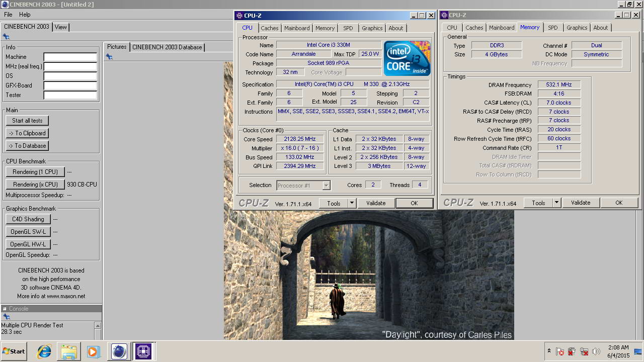The image size is (644, 362).
Task: Click the Machine input field
Action: 70,57
